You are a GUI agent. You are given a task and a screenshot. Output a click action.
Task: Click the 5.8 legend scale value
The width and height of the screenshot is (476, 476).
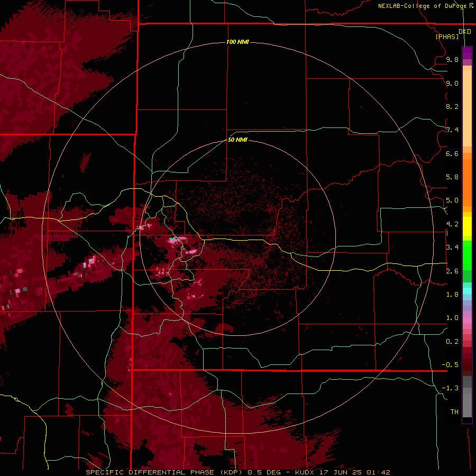coord(452,177)
